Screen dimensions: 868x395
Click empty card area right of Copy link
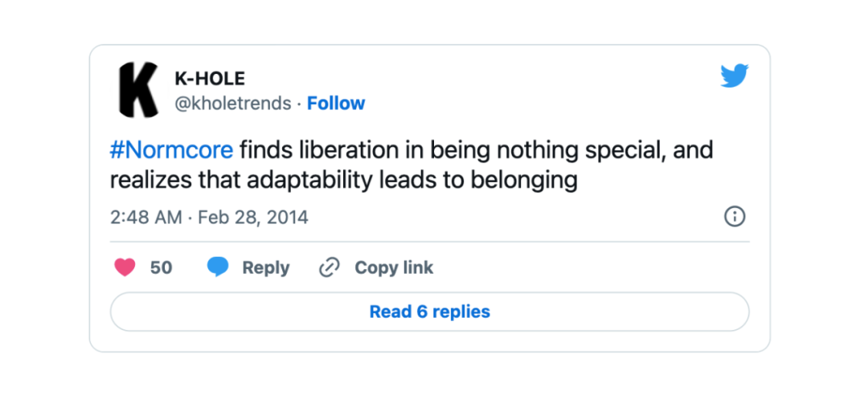click(592, 268)
